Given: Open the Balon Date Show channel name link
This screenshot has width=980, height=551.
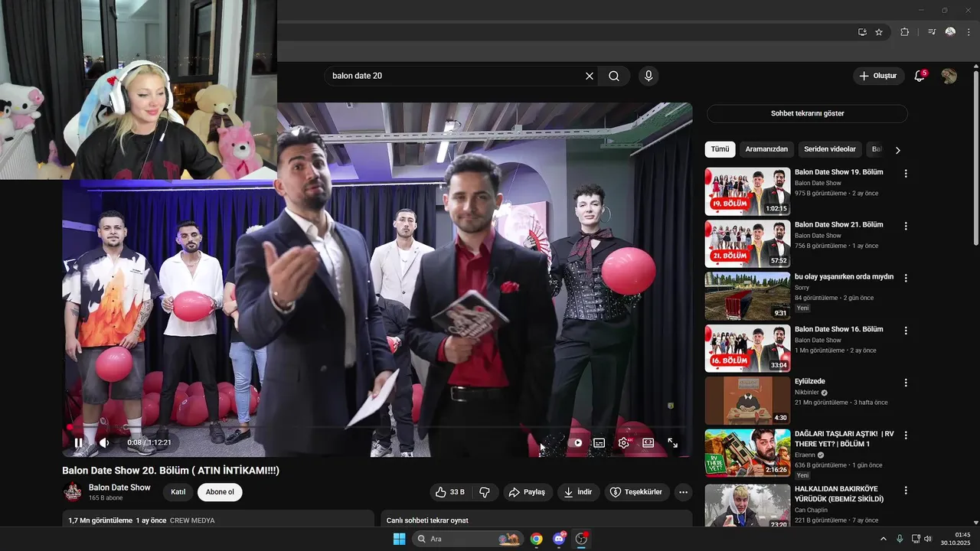Looking at the screenshot, I should pyautogui.click(x=119, y=487).
